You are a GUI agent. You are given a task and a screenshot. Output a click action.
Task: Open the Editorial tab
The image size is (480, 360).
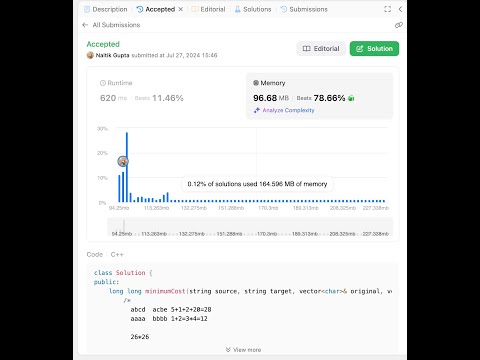point(209,9)
